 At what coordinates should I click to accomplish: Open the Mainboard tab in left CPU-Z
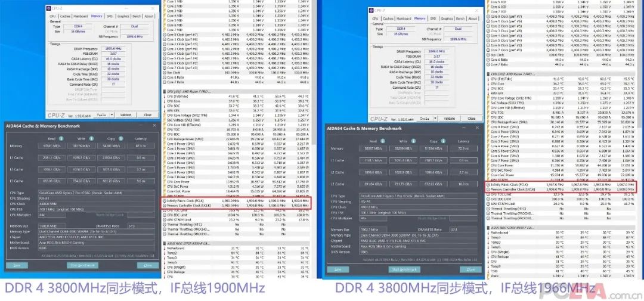pos(79,16)
